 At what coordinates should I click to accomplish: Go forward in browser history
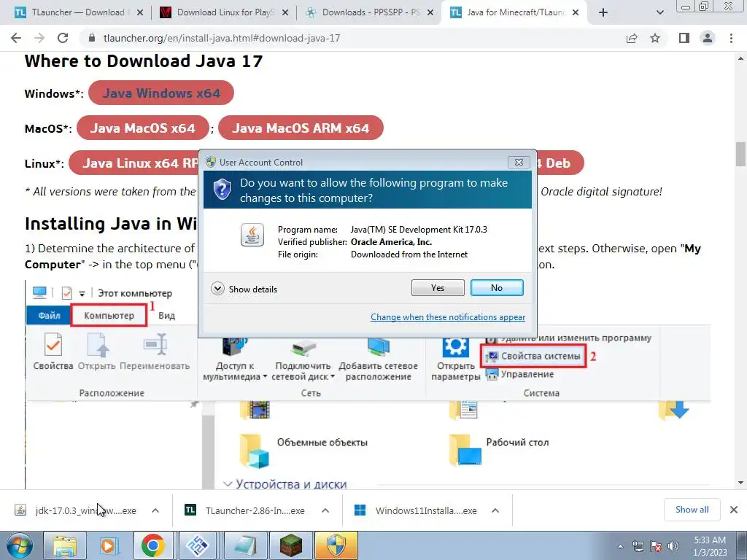coord(39,38)
